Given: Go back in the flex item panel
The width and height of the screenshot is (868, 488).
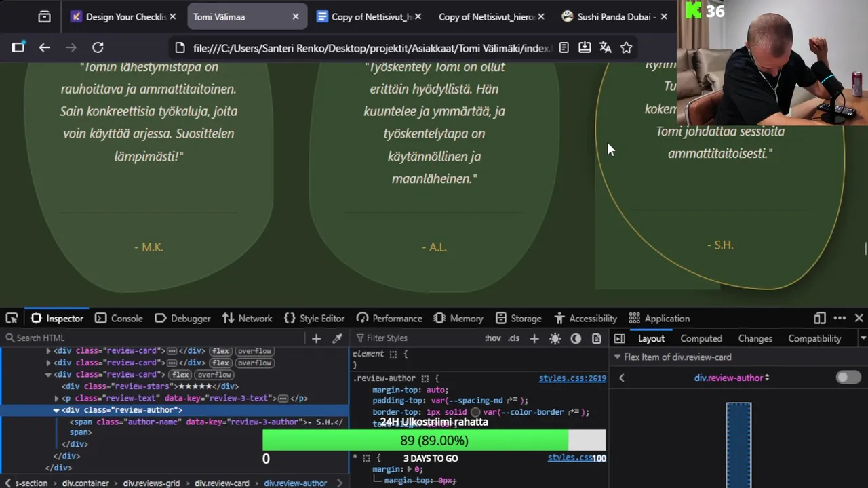Looking at the screenshot, I should tap(622, 378).
